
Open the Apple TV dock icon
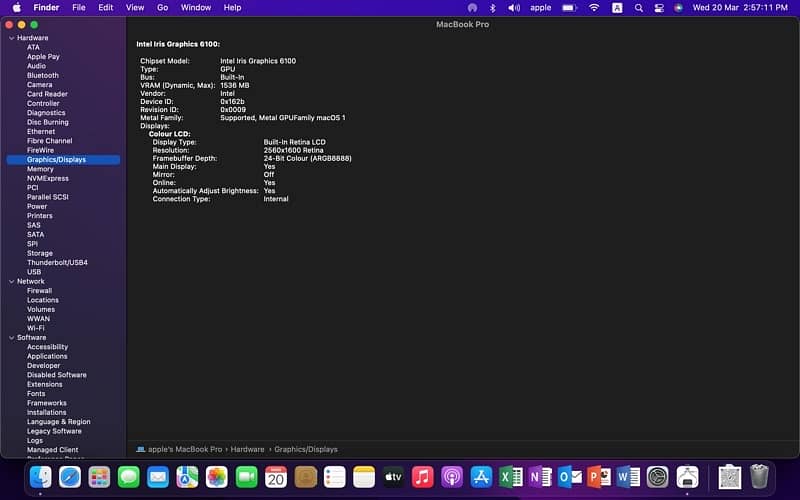[393, 477]
